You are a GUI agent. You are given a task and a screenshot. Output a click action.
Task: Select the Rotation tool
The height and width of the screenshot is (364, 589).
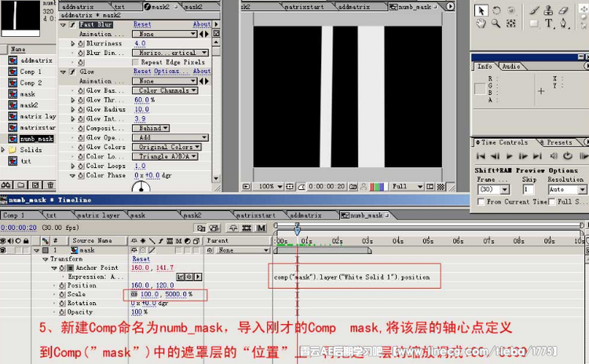(x=496, y=10)
